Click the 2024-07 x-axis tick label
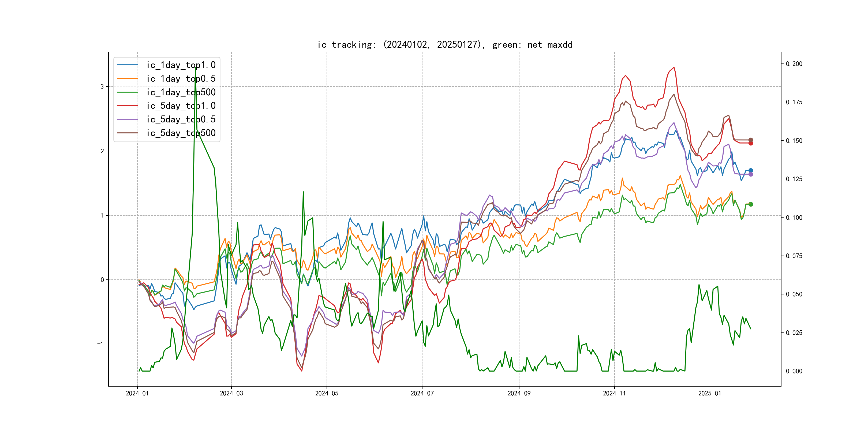868x434 pixels. [422, 393]
